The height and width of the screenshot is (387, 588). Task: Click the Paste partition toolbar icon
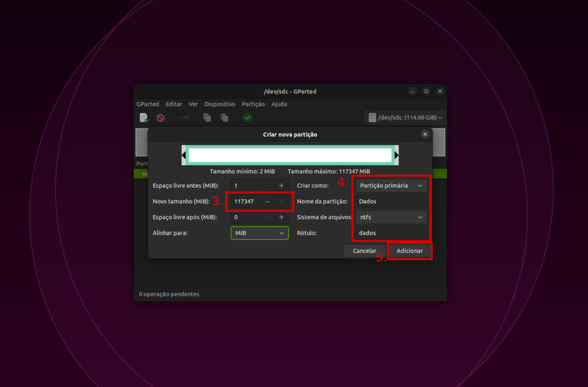click(225, 118)
